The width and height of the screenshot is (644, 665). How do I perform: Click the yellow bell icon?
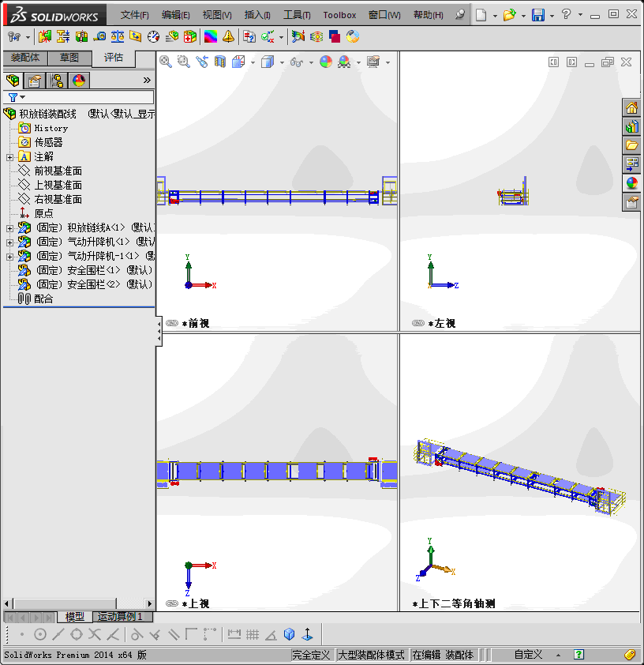pyautogui.click(x=228, y=37)
